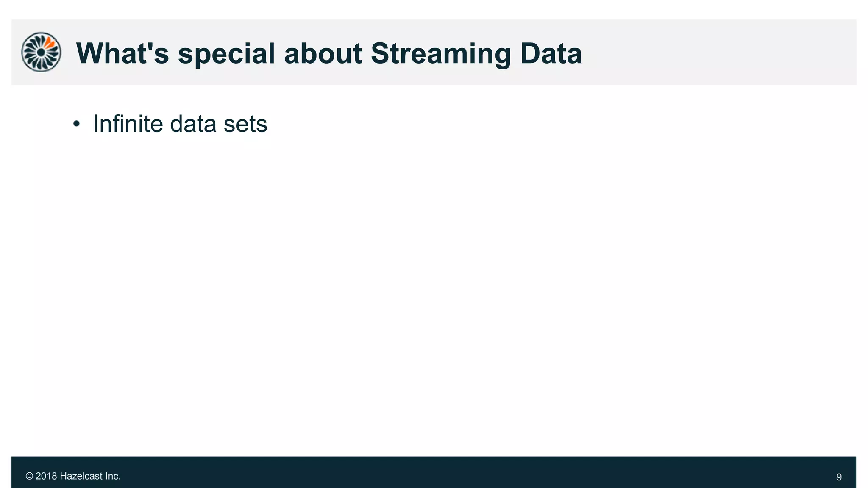The width and height of the screenshot is (868, 488).
Task: Click the copyright symbol in the footer
Action: click(29, 476)
